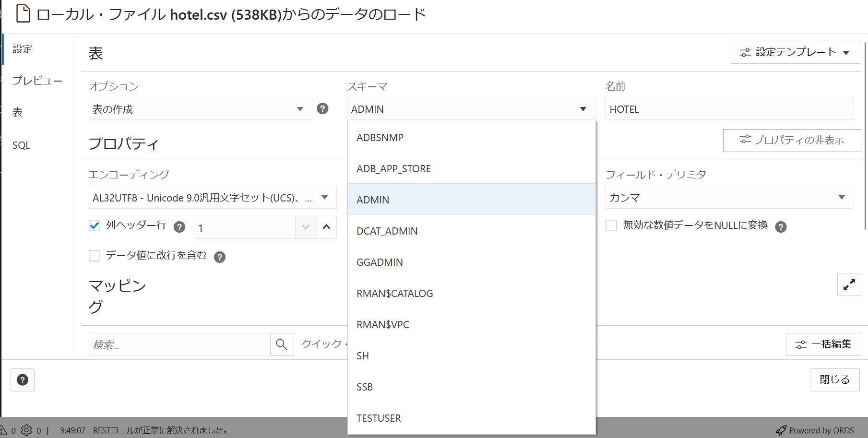Select GGADMIN from the schema list
The image size is (868, 438).
tap(471, 262)
